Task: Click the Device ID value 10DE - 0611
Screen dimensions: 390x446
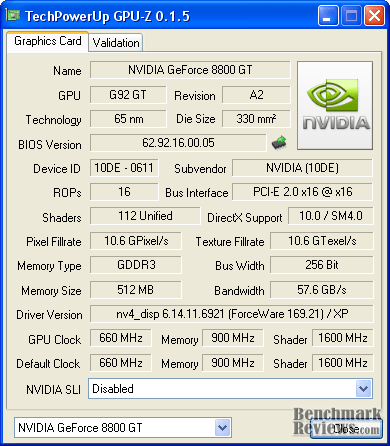Action: click(124, 168)
